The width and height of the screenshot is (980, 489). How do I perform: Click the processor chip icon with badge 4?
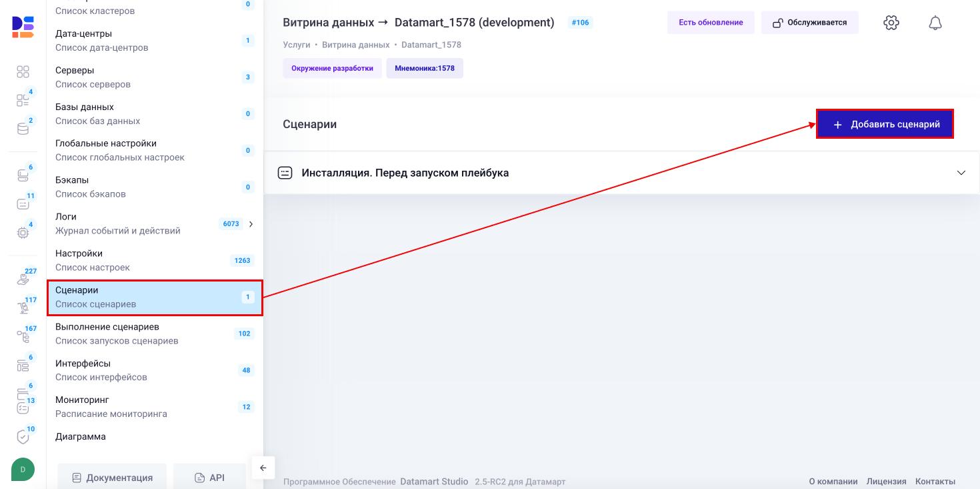click(x=23, y=233)
